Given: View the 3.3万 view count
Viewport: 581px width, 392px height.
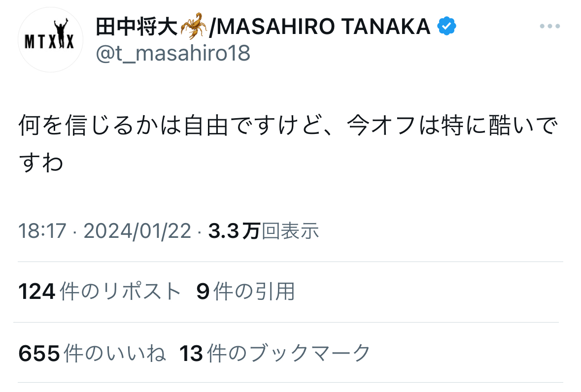Looking at the screenshot, I should [x=234, y=231].
